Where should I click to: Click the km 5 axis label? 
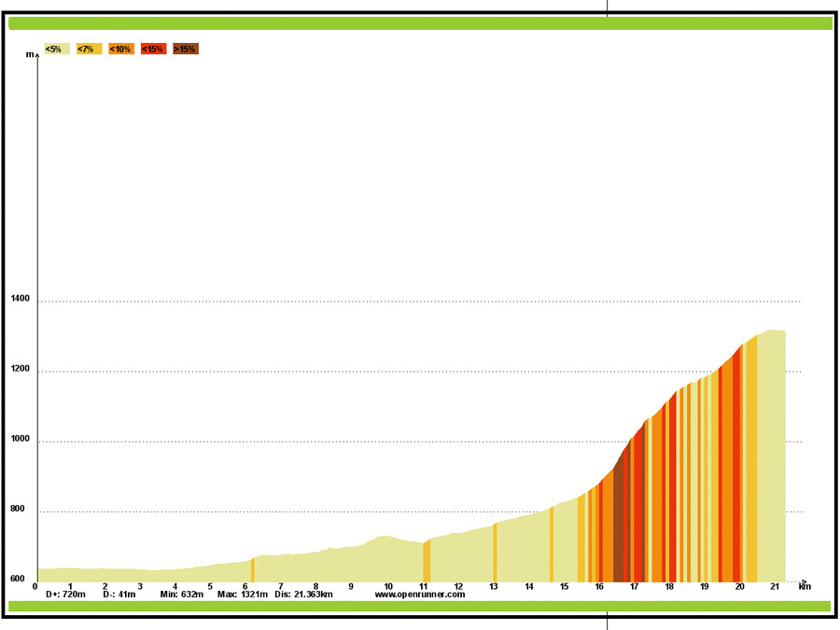click(210, 587)
